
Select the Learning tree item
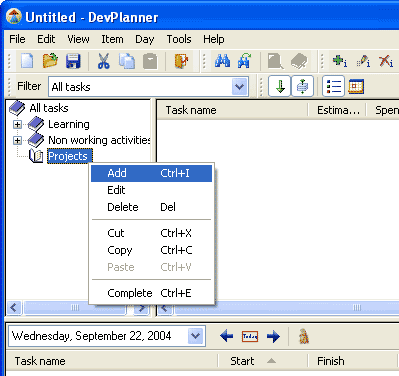(69, 124)
